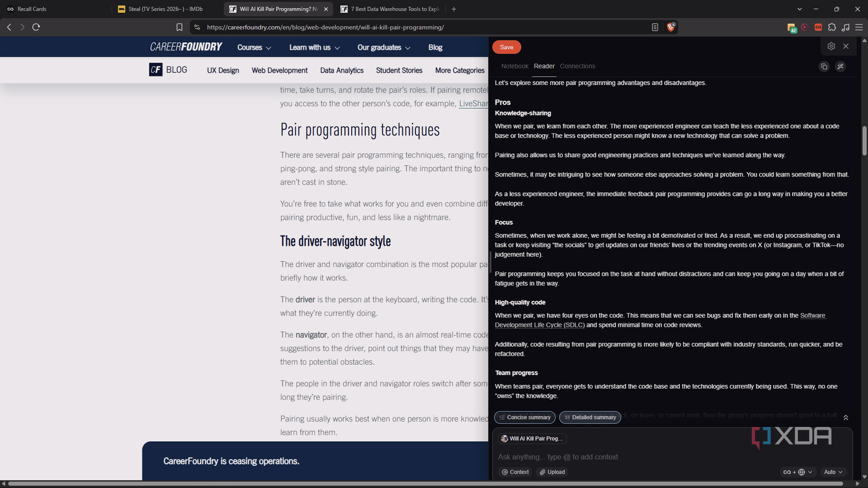Switch to 7 Best Data Warehouse Tools tab
This screenshot has width=868, height=488.
pos(391,9)
